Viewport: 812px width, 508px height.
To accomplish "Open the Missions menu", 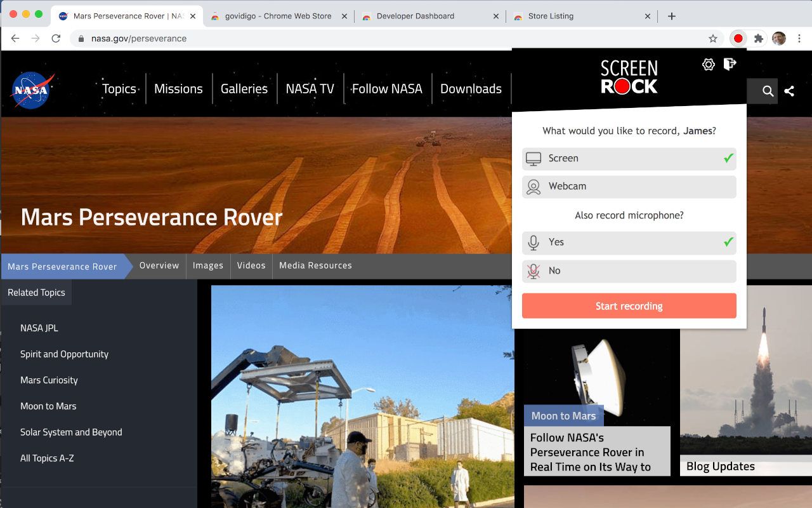I will pos(178,89).
